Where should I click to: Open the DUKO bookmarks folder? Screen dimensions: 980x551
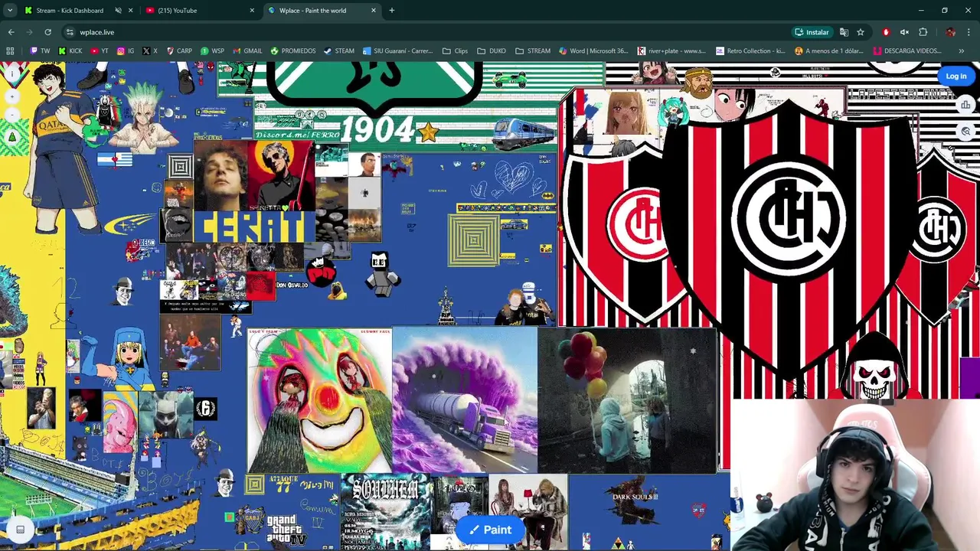(x=491, y=51)
